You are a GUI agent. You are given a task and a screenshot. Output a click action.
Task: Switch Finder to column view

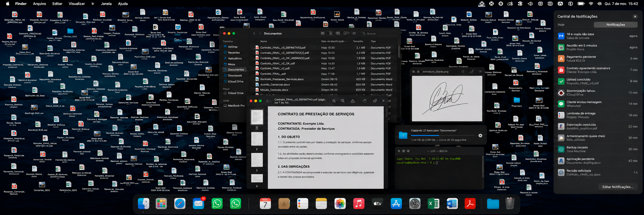338,34
